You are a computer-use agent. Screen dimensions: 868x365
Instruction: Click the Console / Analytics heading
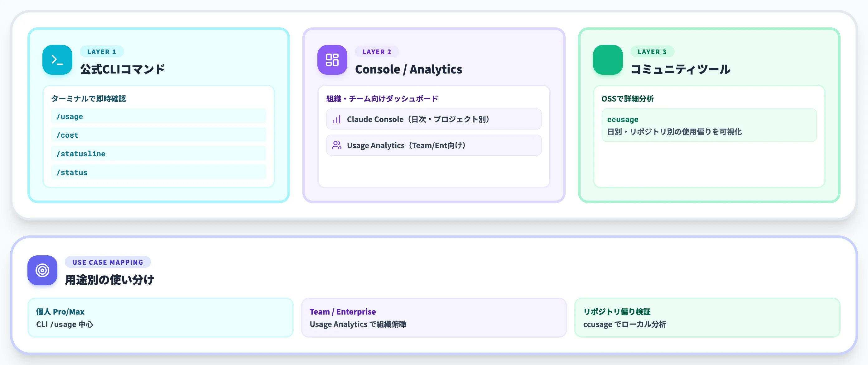[x=408, y=69]
